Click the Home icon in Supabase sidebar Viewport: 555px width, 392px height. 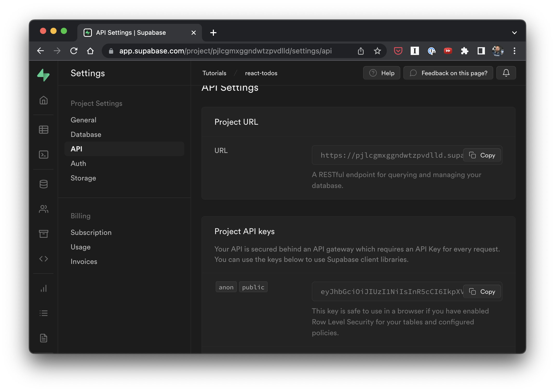coord(43,100)
